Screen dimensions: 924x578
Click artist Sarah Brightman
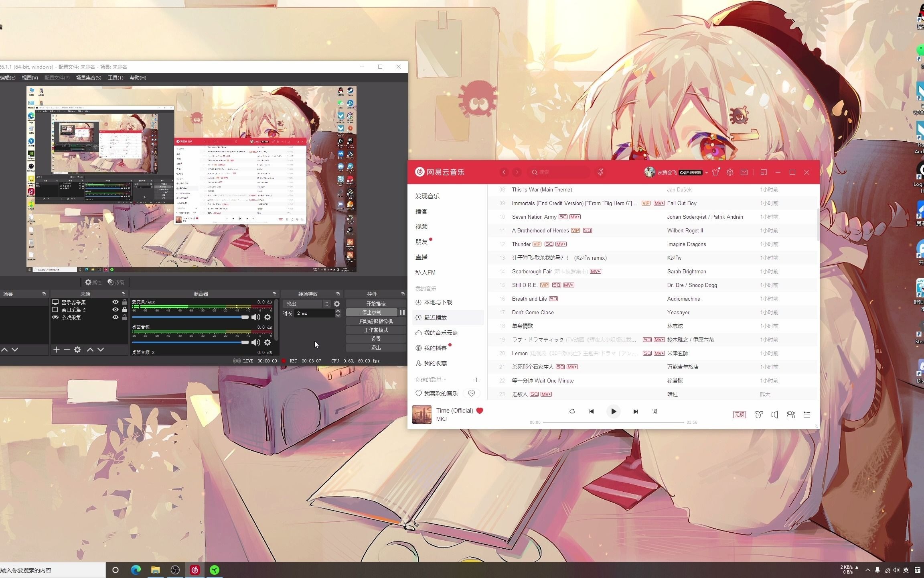687,271
